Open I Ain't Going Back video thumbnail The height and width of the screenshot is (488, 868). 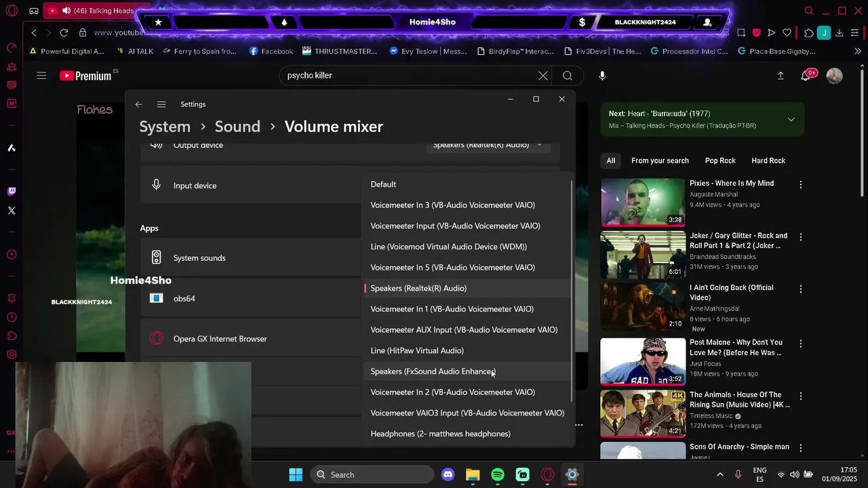coord(643,306)
